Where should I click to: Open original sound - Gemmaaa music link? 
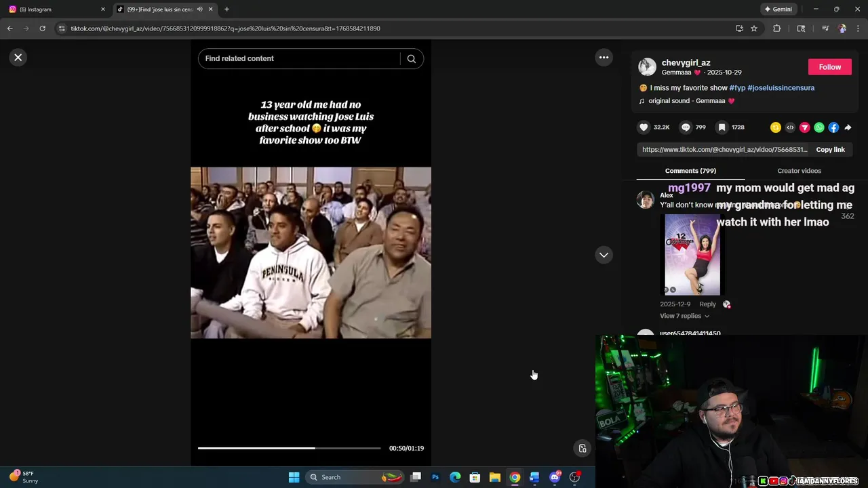point(691,101)
